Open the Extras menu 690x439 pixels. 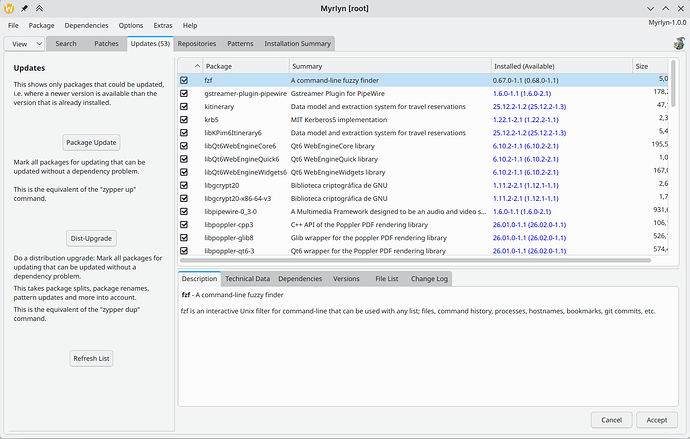click(163, 25)
